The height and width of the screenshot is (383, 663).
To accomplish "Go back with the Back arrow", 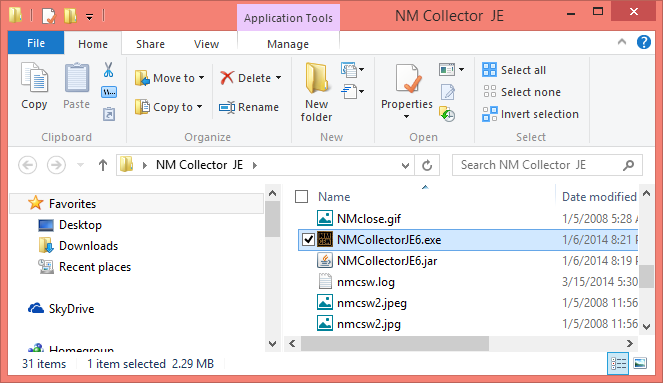I will click(27, 165).
